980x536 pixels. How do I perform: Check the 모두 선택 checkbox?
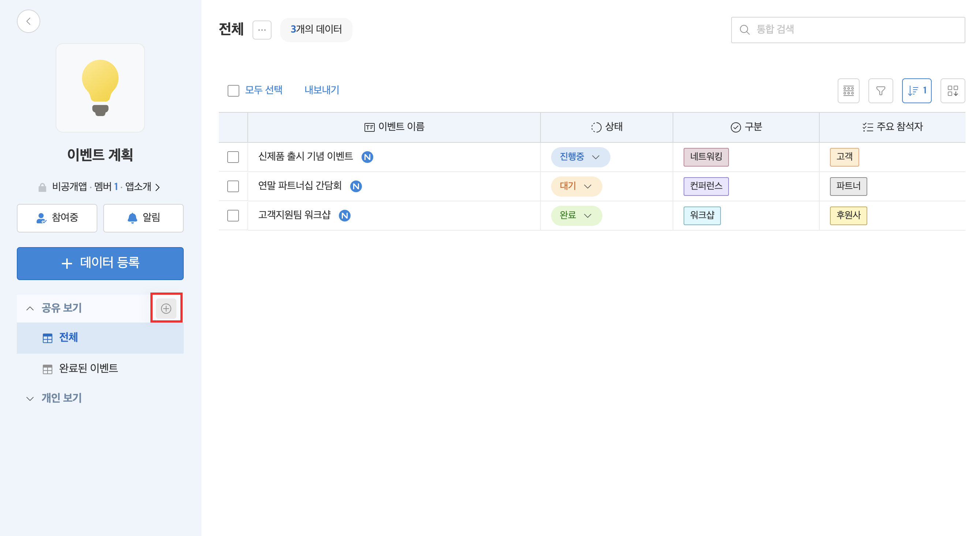tap(233, 90)
